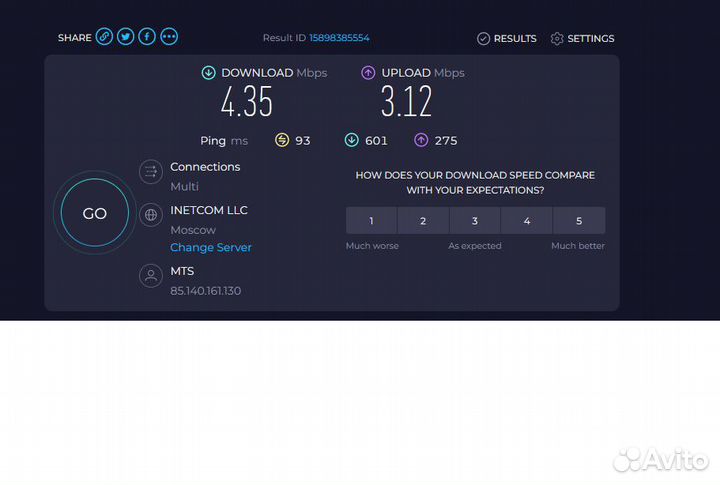The image size is (720, 485).
Task: Open the Settings page
Action: pyautogui.click(x=582, y=38)
